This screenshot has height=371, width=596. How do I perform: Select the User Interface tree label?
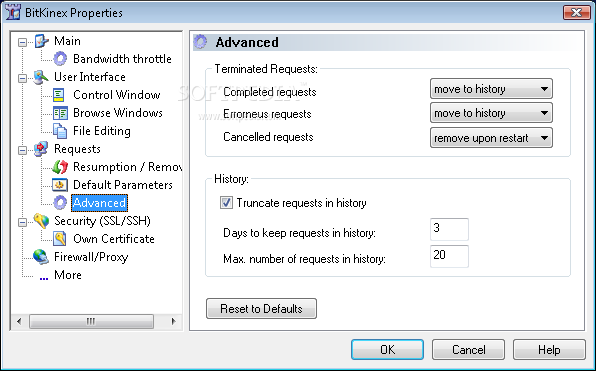(x=90, y=77)
